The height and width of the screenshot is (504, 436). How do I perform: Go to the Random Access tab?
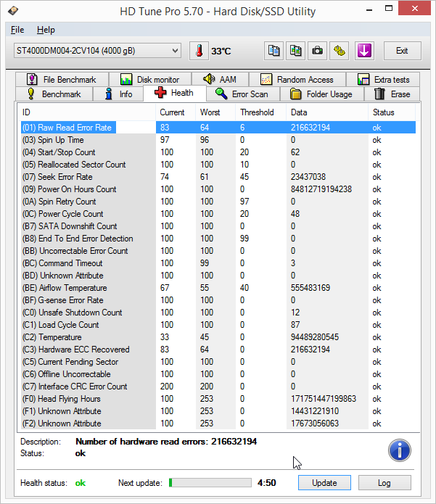297,79
